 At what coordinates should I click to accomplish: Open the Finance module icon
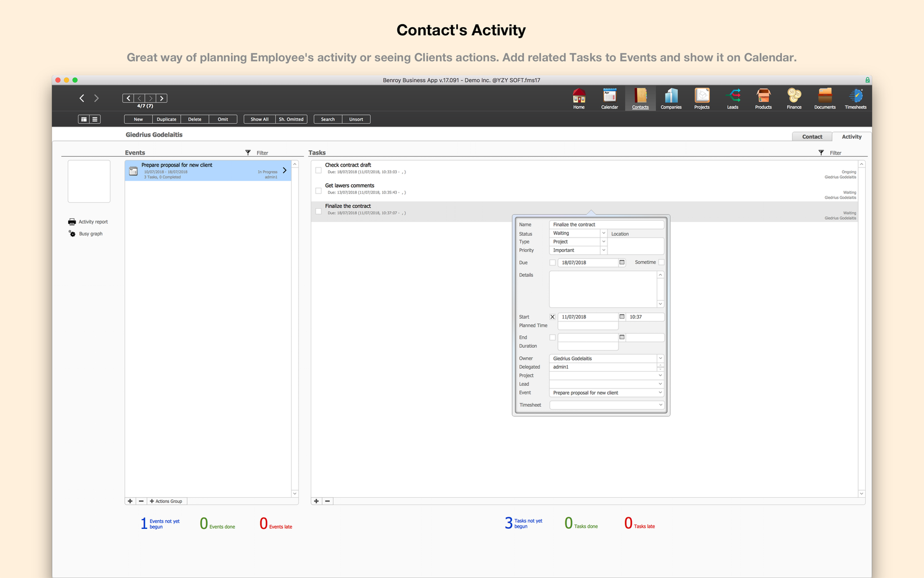point(794,97)
